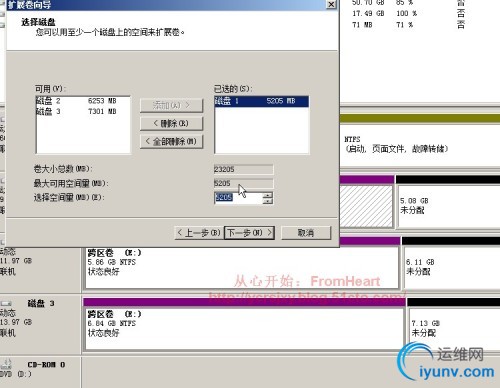Select 5.86 GB NTFS 跨区卷 (E:) partition
This screenshot has width=500, height=388.
[x=242, y=268]
